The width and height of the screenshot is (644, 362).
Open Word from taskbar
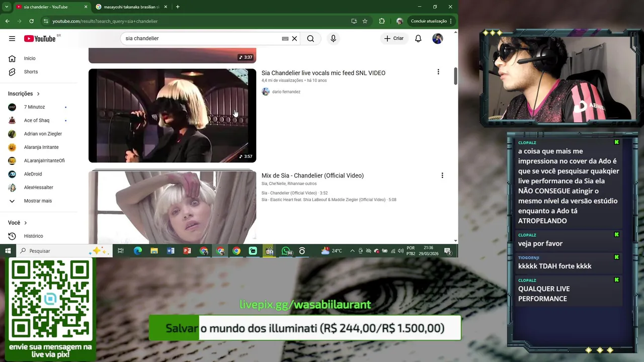(x=171, y=251)
